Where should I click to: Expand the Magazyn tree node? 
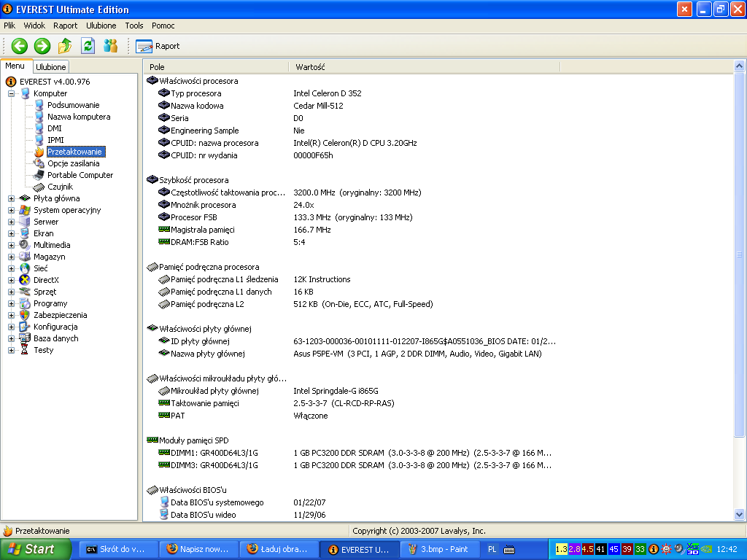pos(12,257)
